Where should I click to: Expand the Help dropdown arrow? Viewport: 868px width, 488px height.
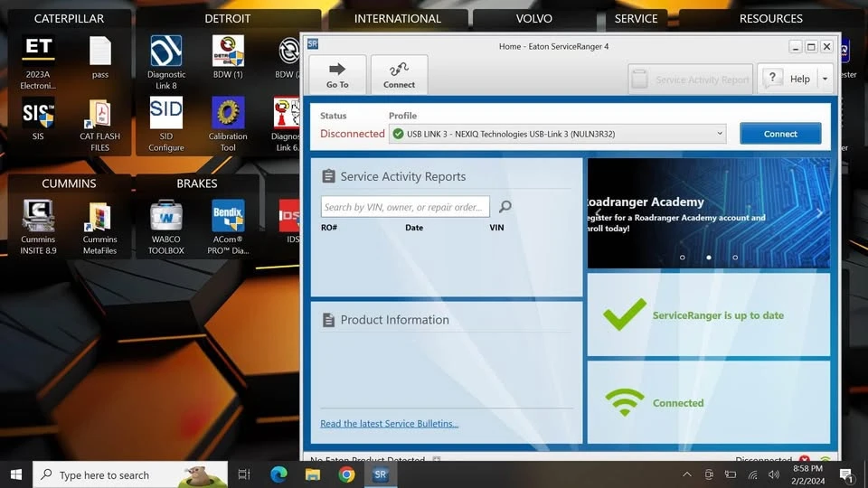pyautogui.click(x=825, y=80)
